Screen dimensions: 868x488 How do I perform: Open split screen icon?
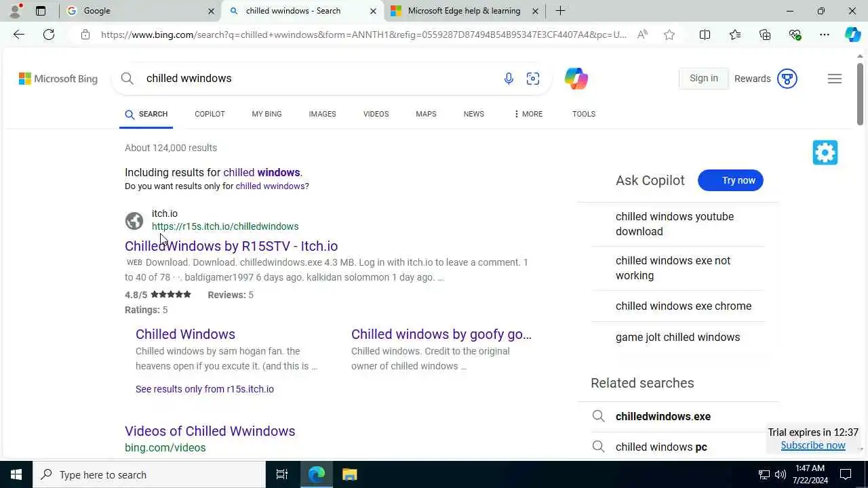click(x=705, y=35)
